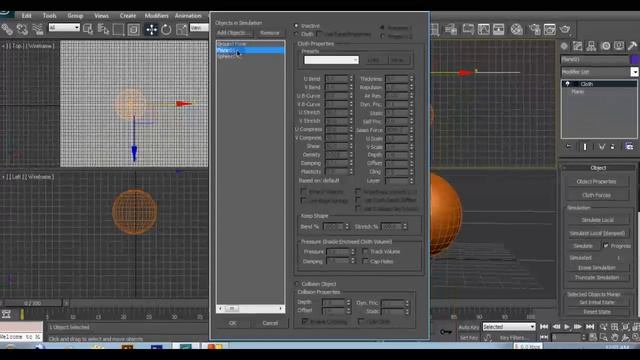The image size is (640, 360).
Task: Select the Select and Scale tool
Action: coord(182,29)
